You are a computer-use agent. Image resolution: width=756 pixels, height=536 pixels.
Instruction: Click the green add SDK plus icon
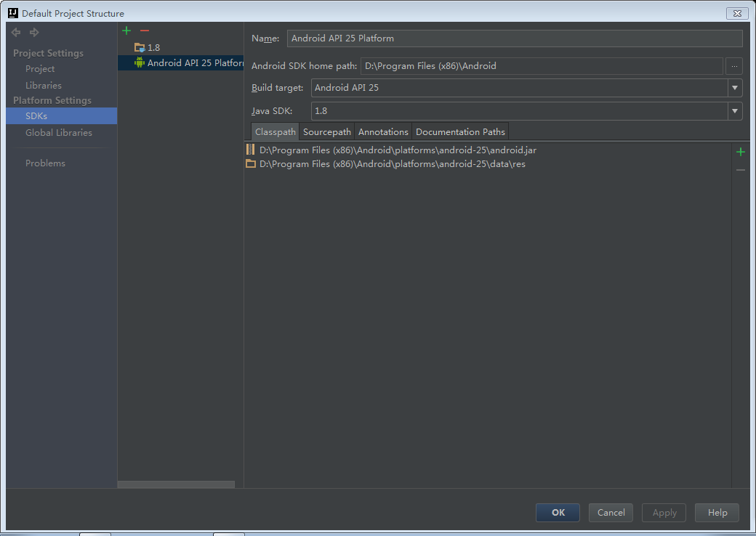(x=126, y=31)
